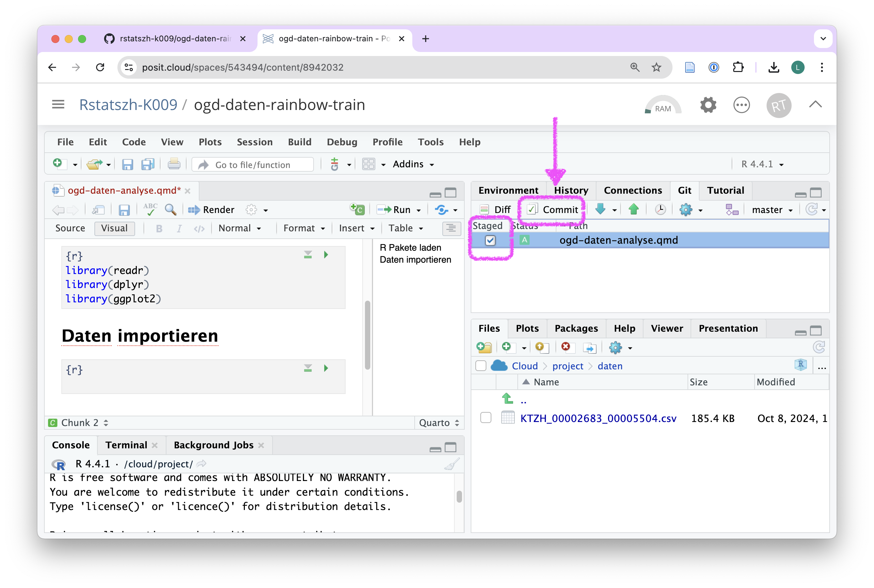Switch to the Packages tab
874x588 pixels.
[576, 328]
